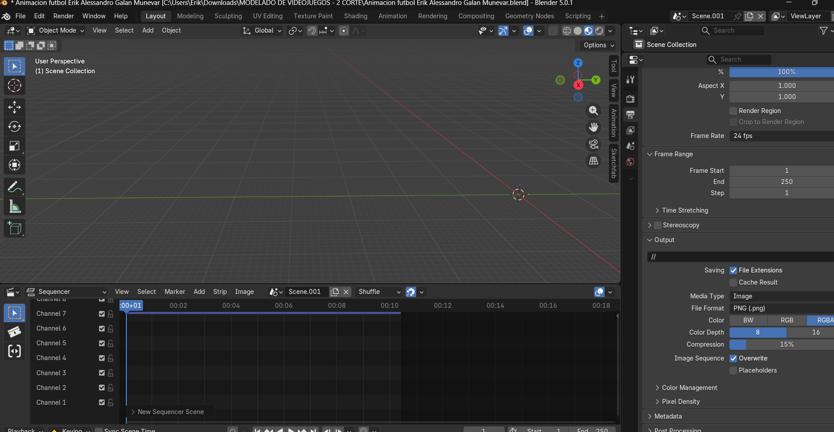
Task: Select the Transform tool
Action: [x=14, y=165]
